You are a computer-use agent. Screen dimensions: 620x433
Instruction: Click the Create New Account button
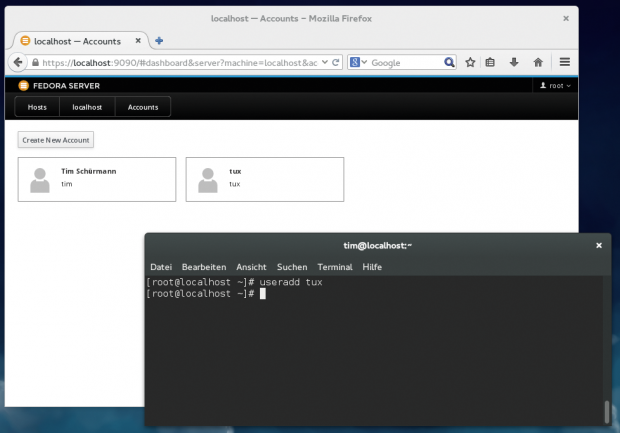click(x=56, y=140)
